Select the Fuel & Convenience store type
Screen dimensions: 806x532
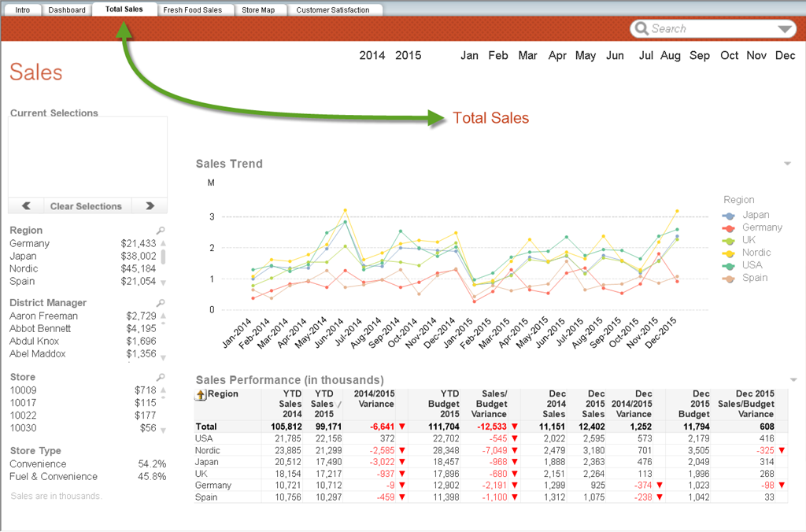[54, 477]
